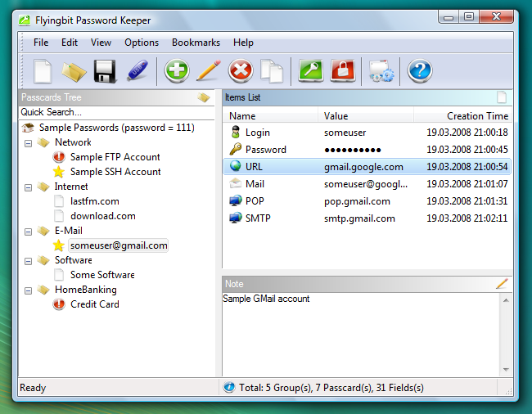Collapse the Internet group
Image resolution: width=532 pixels, height=414 pixels.
point(28,187)
